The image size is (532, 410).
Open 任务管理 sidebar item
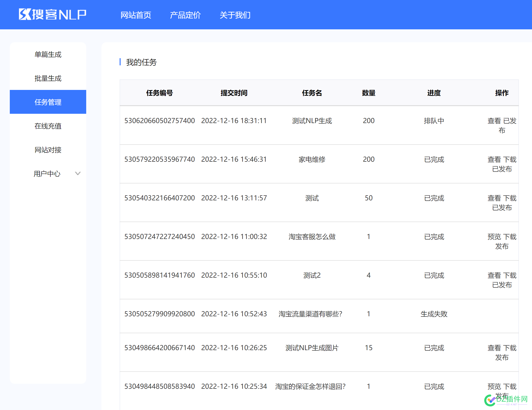pos(48,102)
